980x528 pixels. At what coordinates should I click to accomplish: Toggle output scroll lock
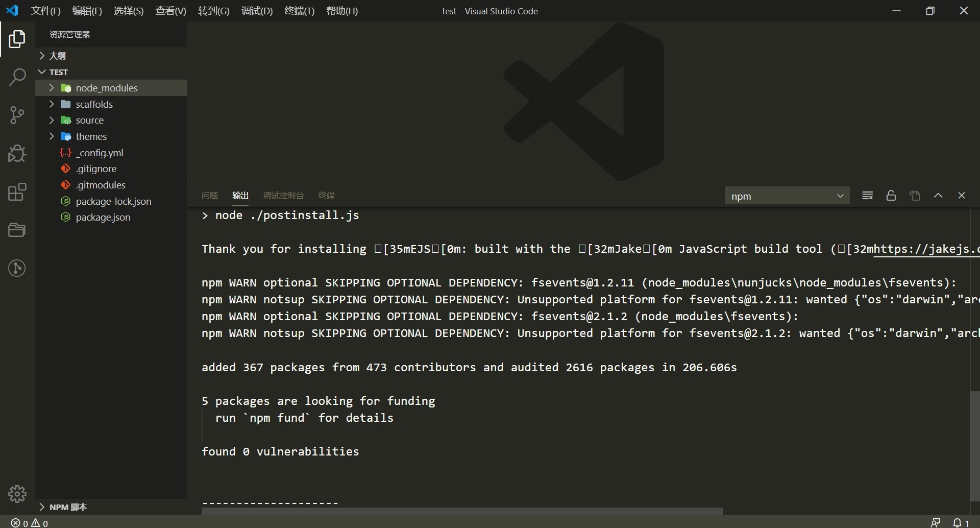pos(891,196)
